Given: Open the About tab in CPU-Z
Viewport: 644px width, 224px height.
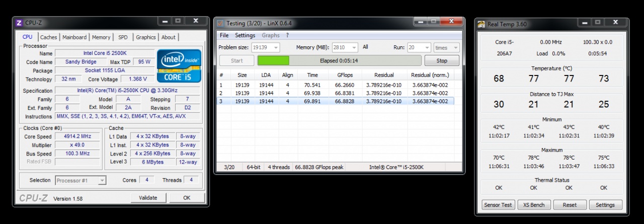Looking at the screenshot, I should (169, 37).
